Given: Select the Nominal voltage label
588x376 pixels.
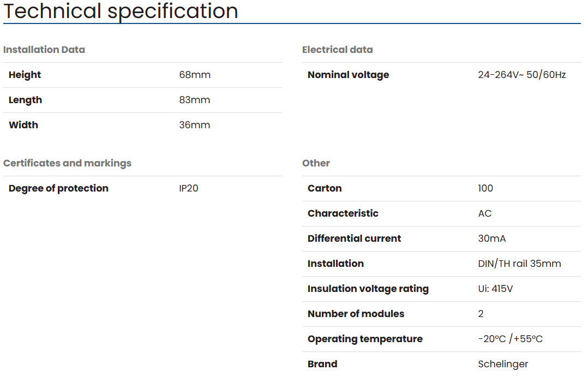Looking at the screenshot, I should coord(349,75).
